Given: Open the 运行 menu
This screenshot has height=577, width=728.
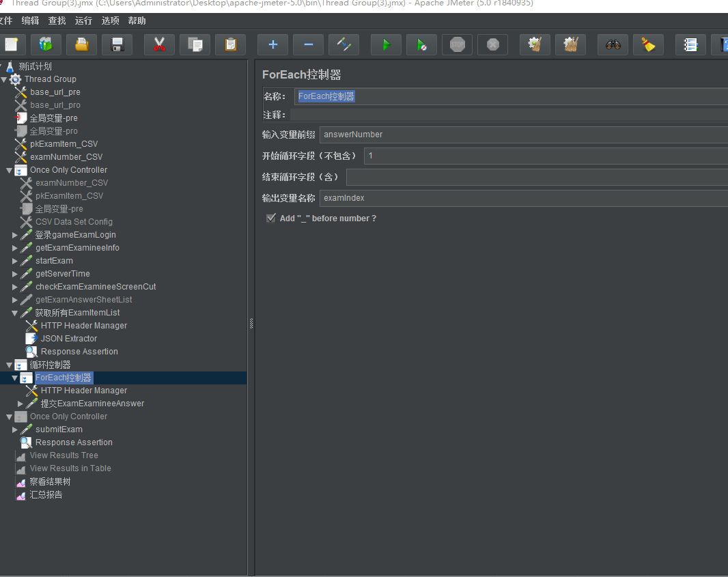Looking at the screenshot, I should (83, 20).
